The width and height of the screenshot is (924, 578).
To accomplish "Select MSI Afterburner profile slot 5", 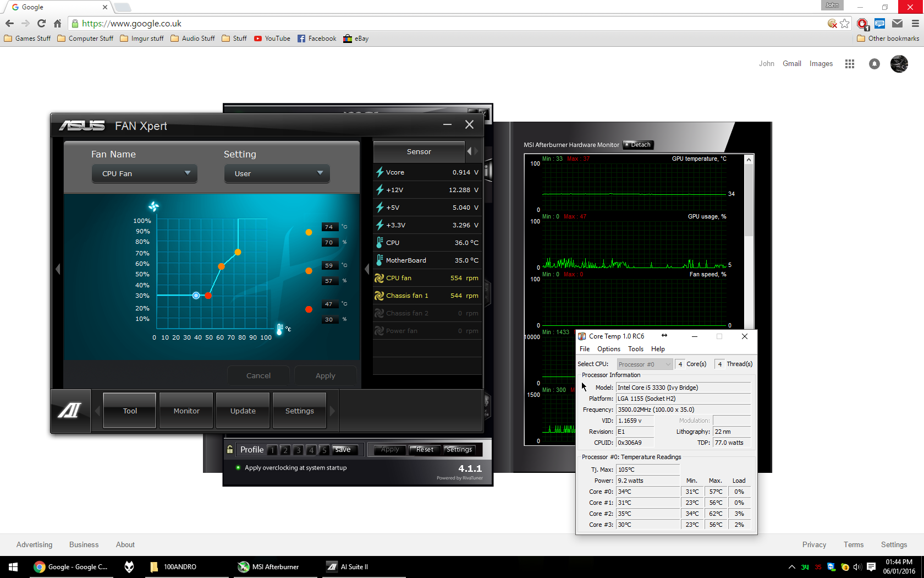I will click(x=324, y=450).
